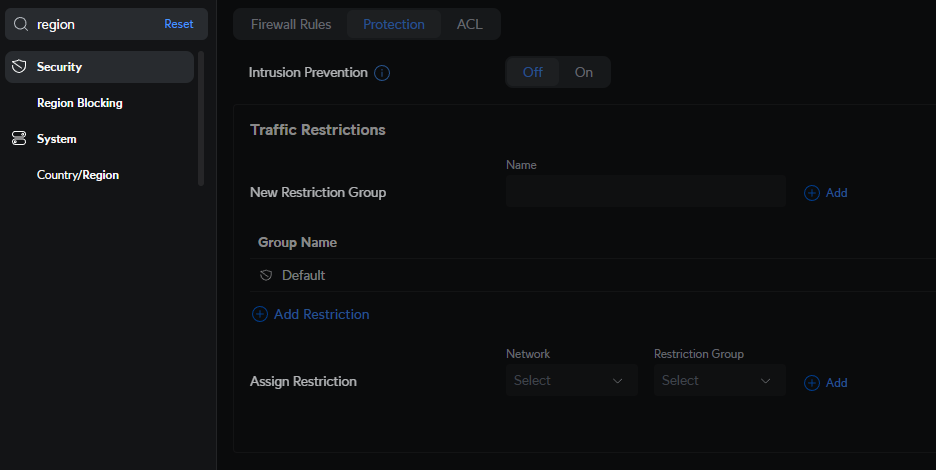Open the Restriction Group select dropdown
The width and height of the screenshot is (936, 470).
pyautogui.click(x=719, y=380)
